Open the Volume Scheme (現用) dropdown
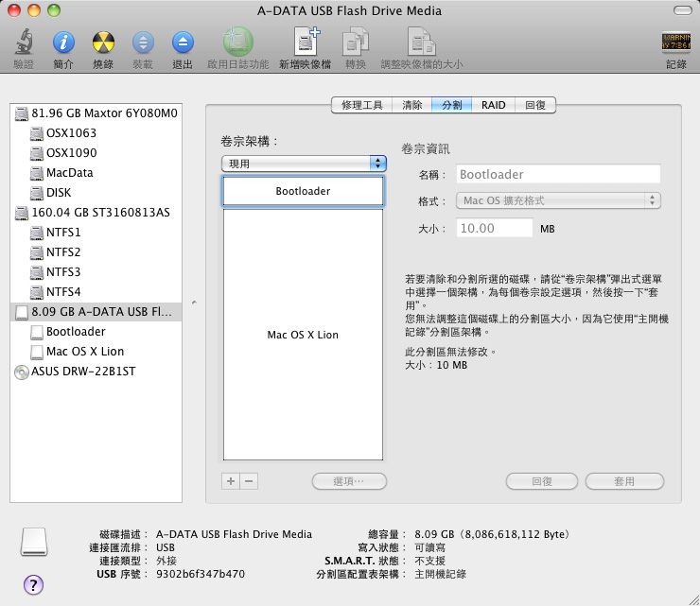 304,164
